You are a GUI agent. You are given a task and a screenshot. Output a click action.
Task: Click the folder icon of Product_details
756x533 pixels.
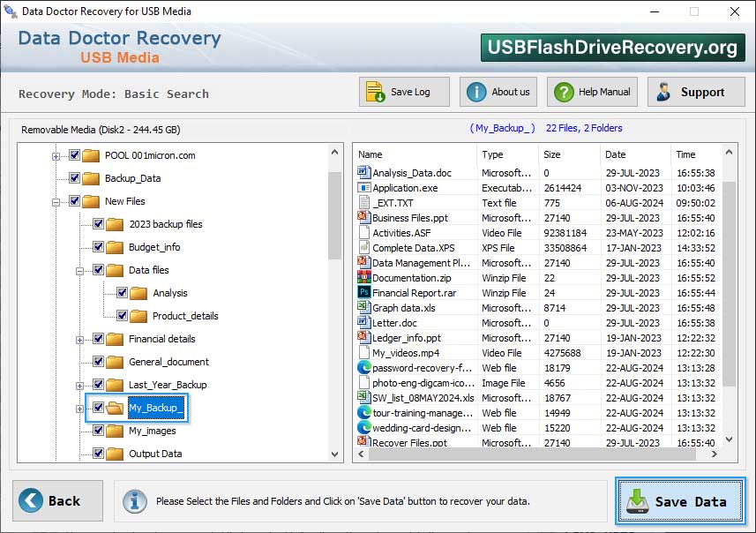[138, 317]
